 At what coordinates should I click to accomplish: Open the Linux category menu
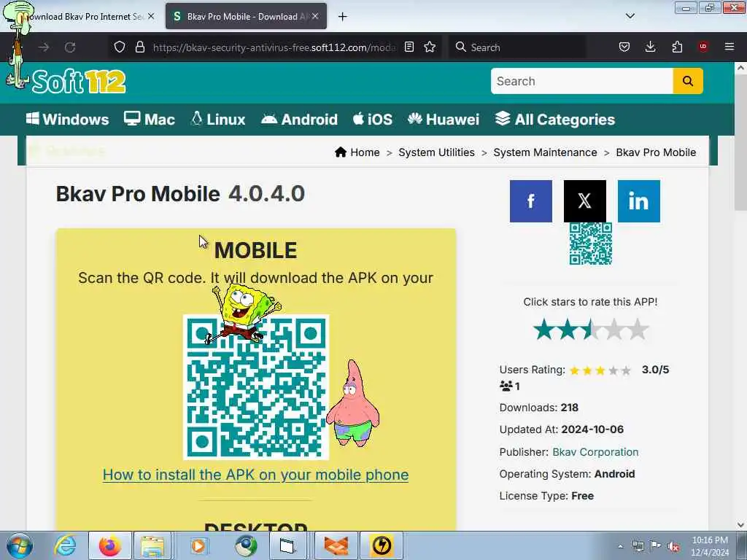[x=217, y=119]
